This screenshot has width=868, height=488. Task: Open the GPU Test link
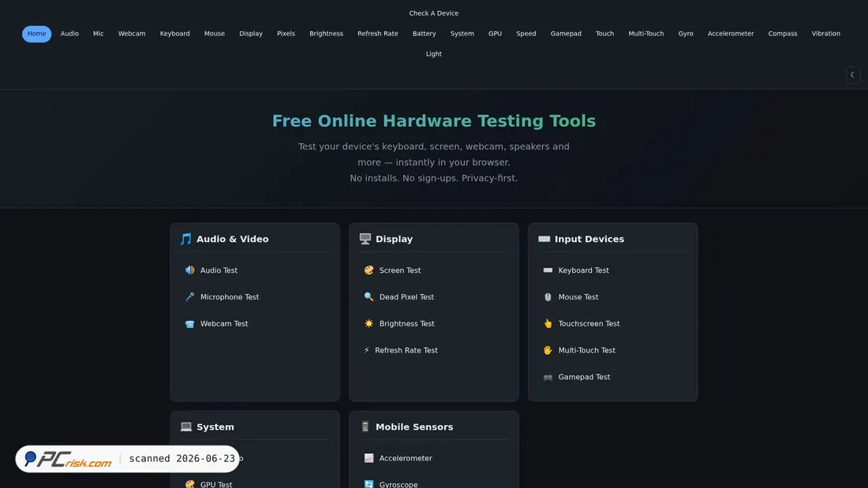(x=216, y=484)
